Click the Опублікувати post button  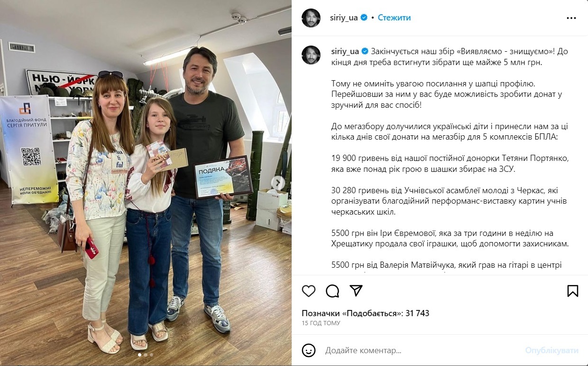[552, 351]
